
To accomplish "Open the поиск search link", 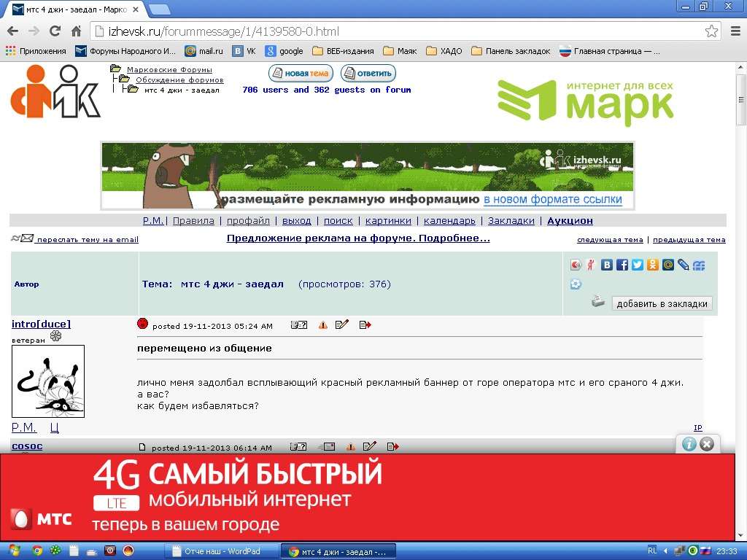I will tap(338, 220).
